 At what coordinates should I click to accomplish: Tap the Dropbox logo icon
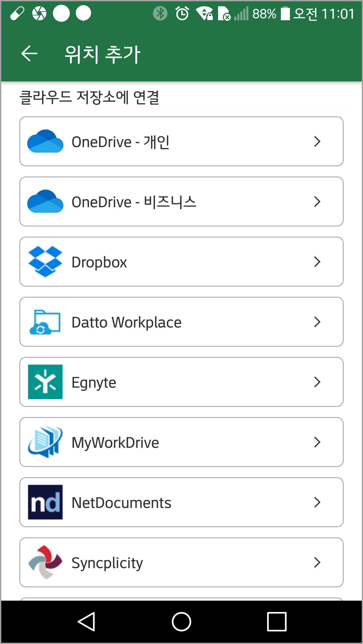tap(45, 262)
